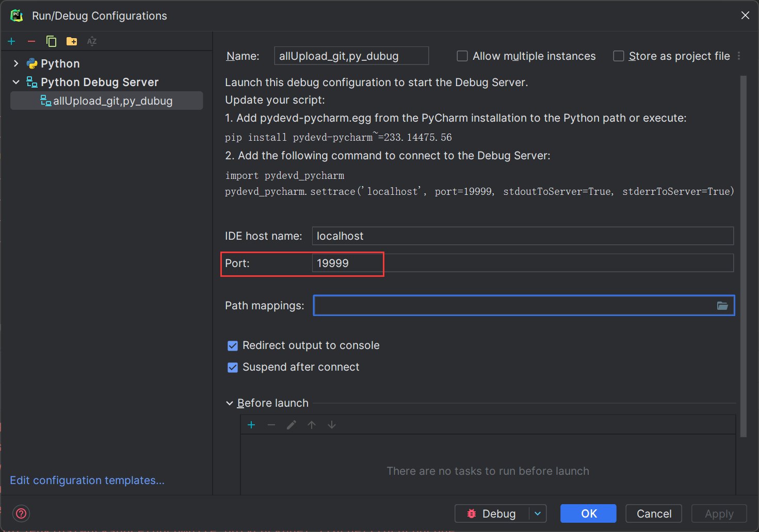Copy the selected configuration
Image resolution: width=759 pixels, height=532 pixels.
point(51,41)
